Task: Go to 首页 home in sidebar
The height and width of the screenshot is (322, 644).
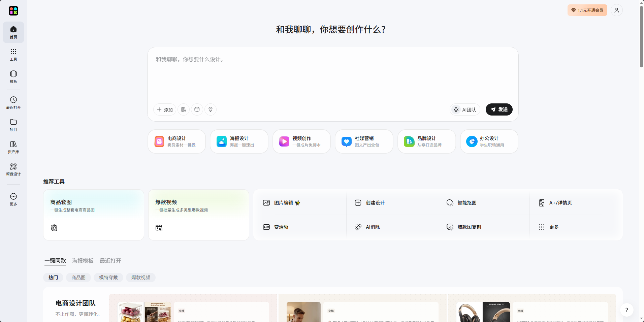Action: point(13,32)
